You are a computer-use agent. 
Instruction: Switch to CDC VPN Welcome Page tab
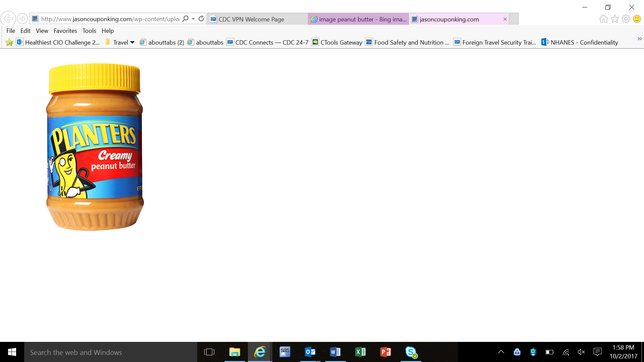tap(252, 19)
